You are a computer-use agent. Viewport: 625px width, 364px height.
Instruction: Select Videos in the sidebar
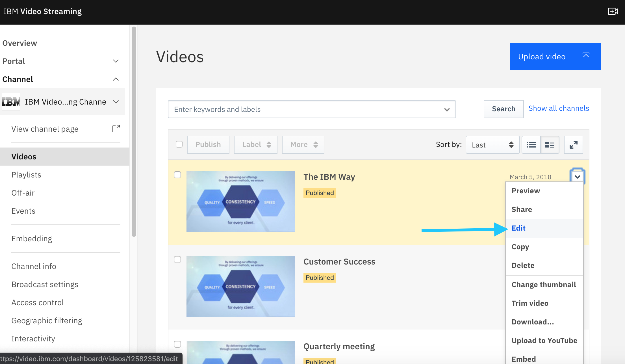(65, 157)
